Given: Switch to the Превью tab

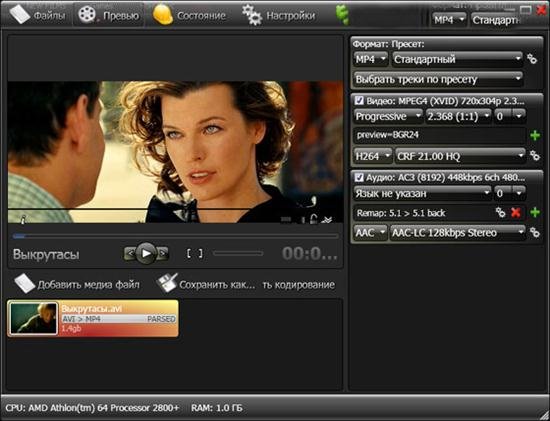Looking at the screenshot, I should 109,14.
